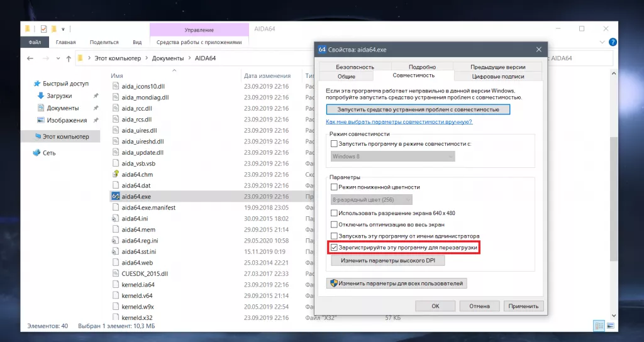Click the Как мне выбрать параметры совместимости link

(399, 122)
